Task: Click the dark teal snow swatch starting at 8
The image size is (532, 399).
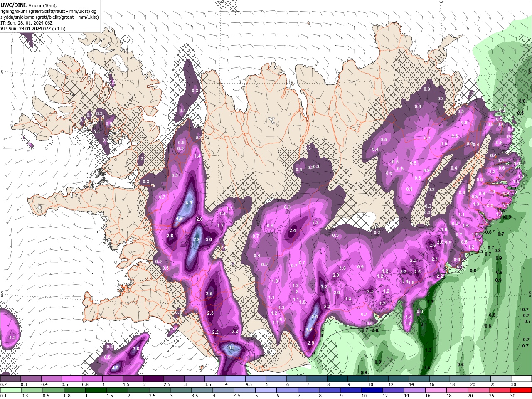Action: click(x=337, y=379)
